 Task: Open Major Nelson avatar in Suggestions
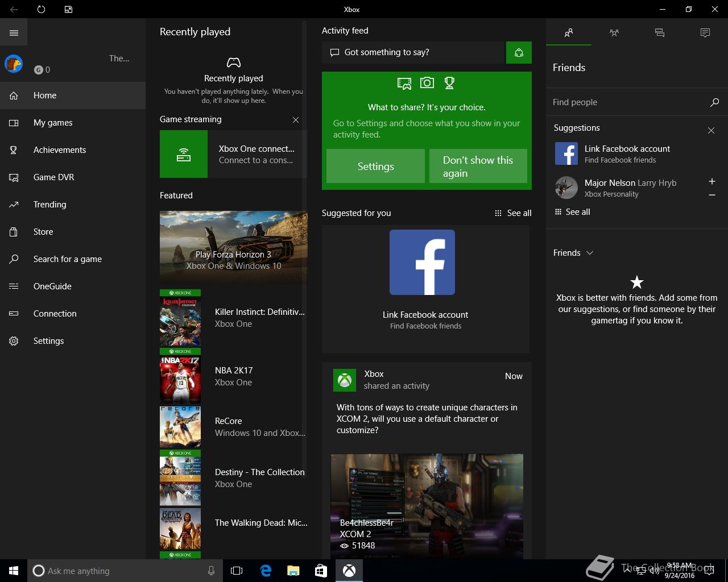566,188
